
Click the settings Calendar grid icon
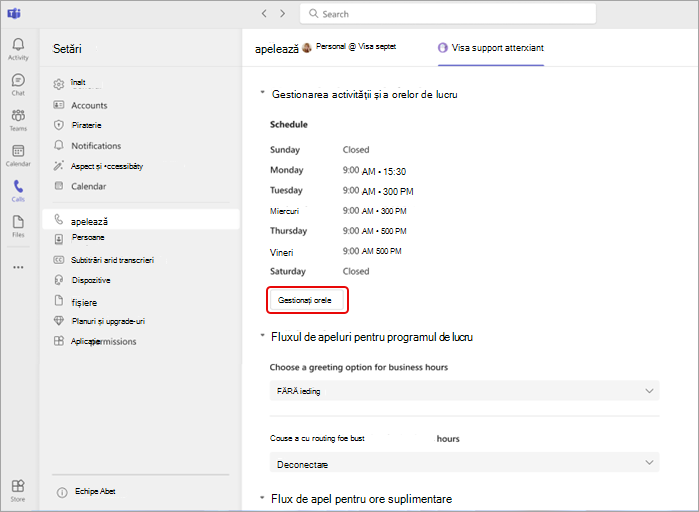click(59, 185)
